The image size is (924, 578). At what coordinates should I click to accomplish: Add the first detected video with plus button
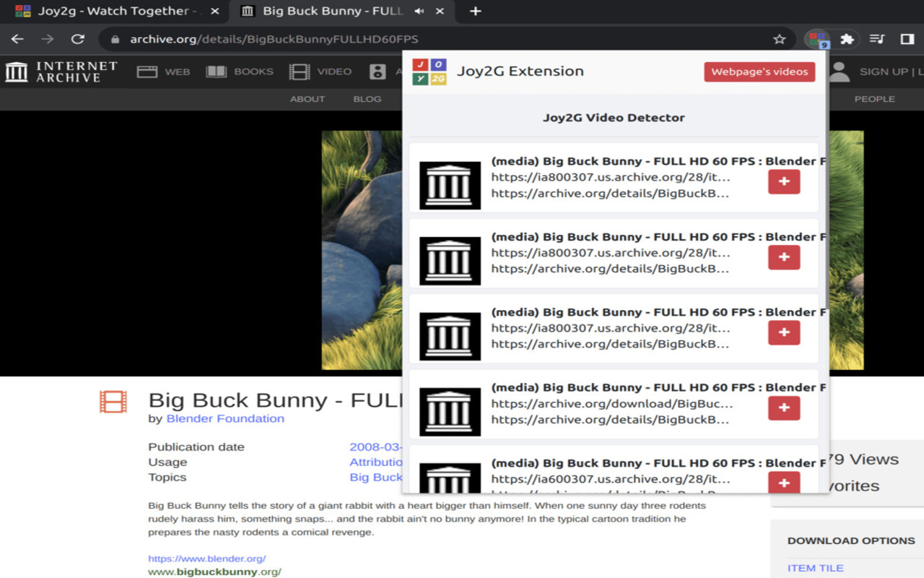coord(784,182)
